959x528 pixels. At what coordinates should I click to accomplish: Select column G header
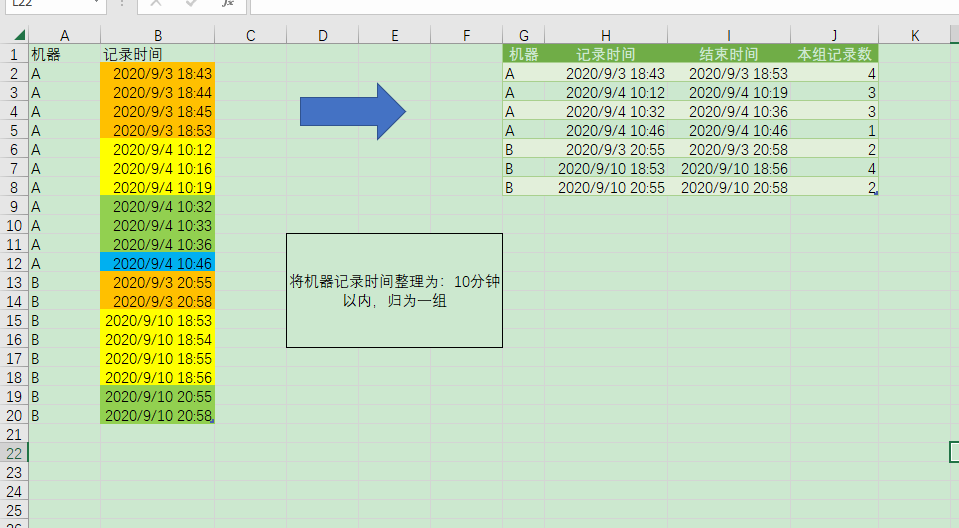524,35
